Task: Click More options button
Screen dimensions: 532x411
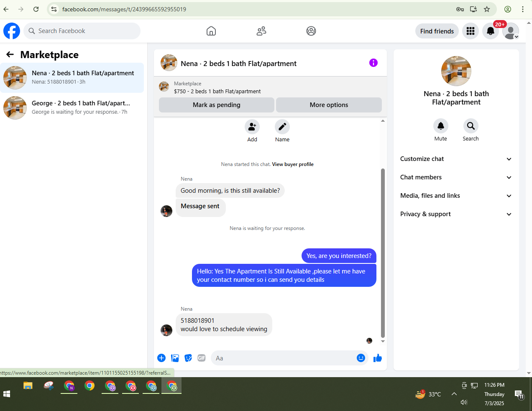Action: point(329,105)
